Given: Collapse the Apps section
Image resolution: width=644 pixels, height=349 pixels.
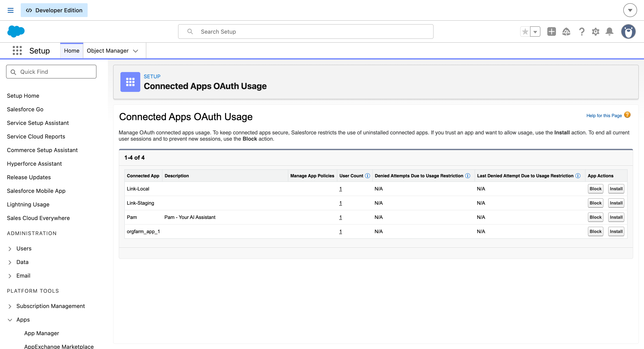Looking at the screenshot, I should click(x=10, y=320).
